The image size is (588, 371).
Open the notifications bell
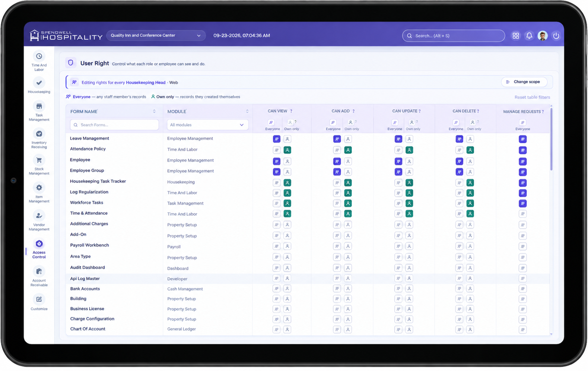click(x=529, y=36)
